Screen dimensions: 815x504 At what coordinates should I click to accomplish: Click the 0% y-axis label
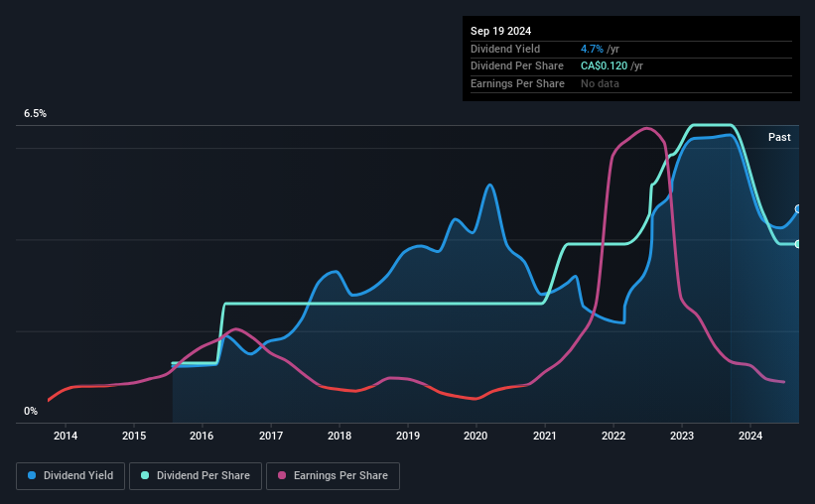pyautogui.click(x=31, y=411)
